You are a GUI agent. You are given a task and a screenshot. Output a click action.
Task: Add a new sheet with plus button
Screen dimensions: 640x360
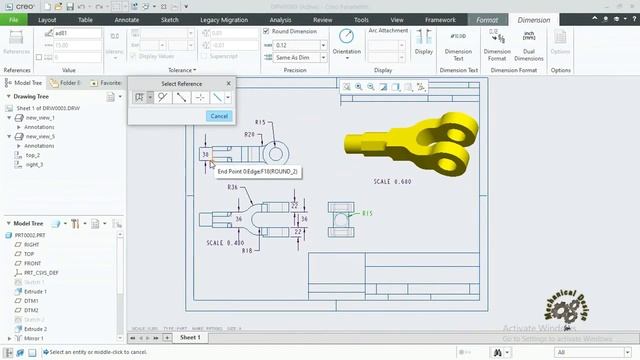point(167,338)
